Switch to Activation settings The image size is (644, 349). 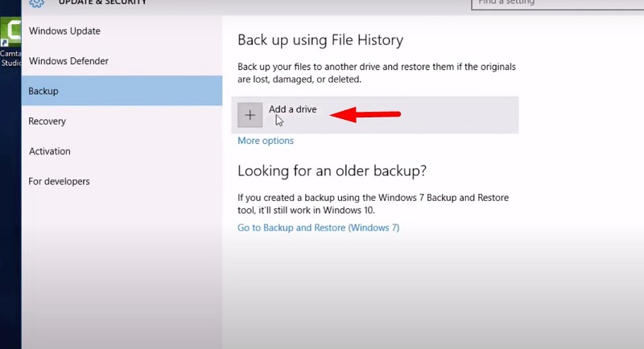coord(49,151)
